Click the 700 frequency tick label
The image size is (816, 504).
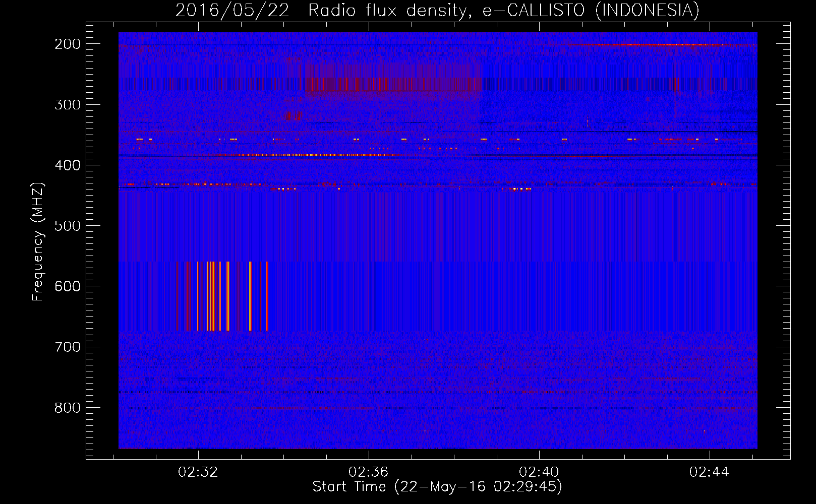68,347
